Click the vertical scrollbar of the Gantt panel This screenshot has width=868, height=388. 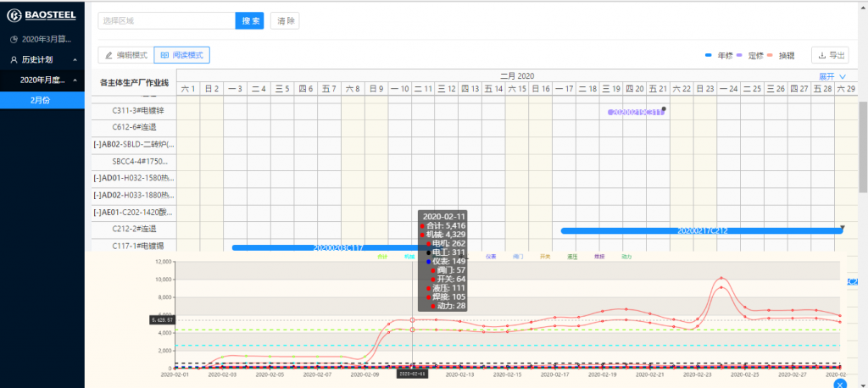point(863,147)
